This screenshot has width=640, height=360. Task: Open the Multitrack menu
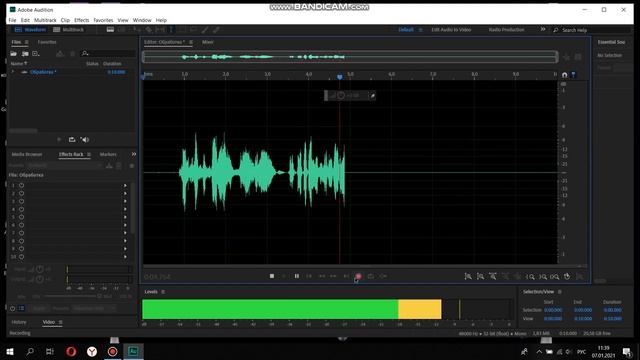45,20
